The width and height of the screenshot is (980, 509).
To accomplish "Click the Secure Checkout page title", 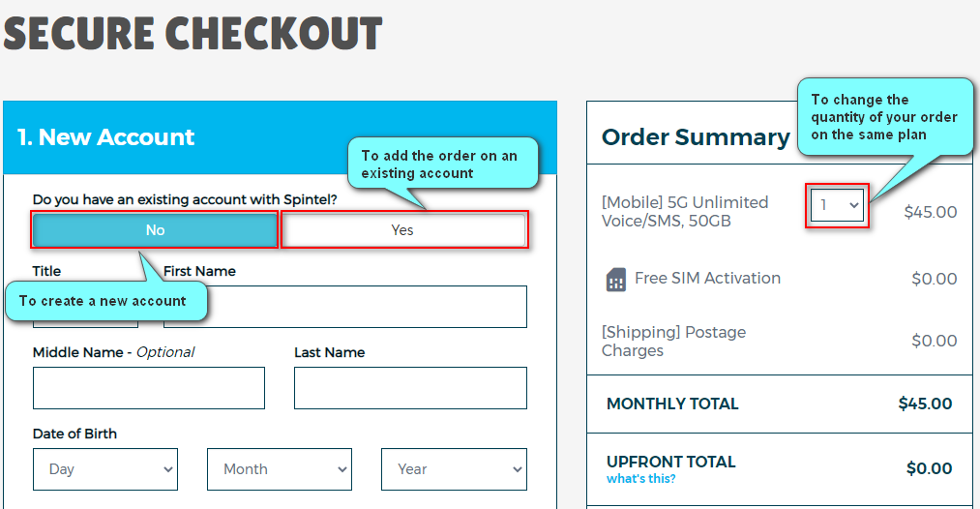I will point(193,34).
